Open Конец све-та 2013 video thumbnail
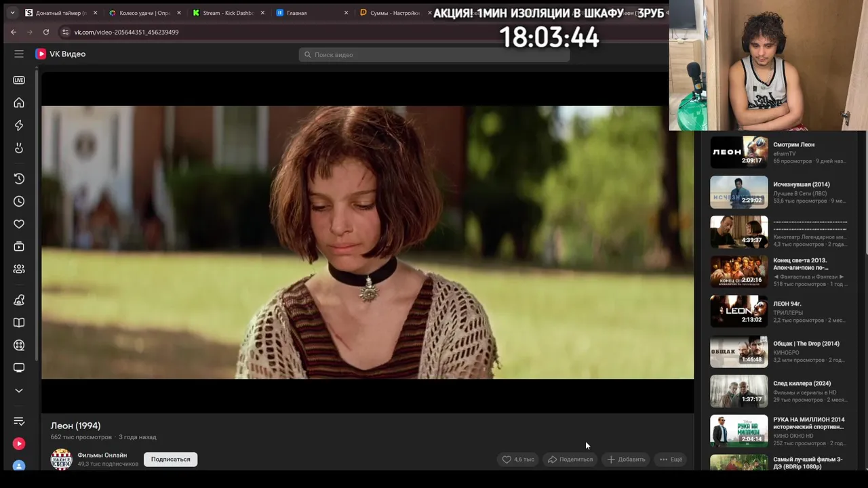 [739, 272]
